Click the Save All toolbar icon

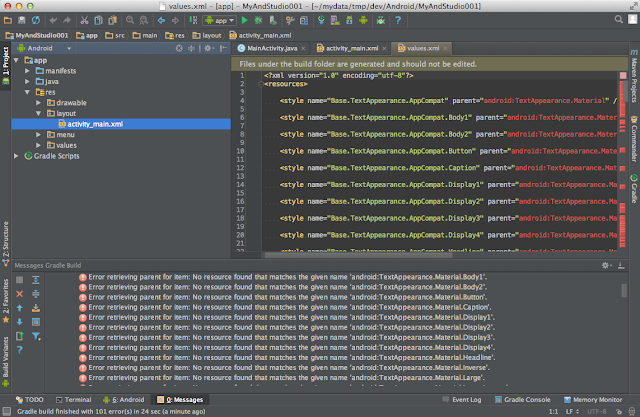[x=22, y=20]
